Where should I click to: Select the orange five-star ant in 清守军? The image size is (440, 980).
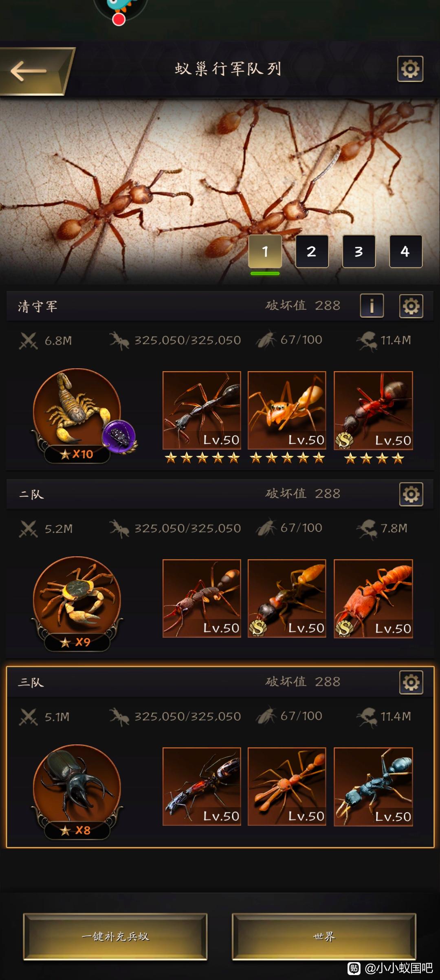point(287,410)
